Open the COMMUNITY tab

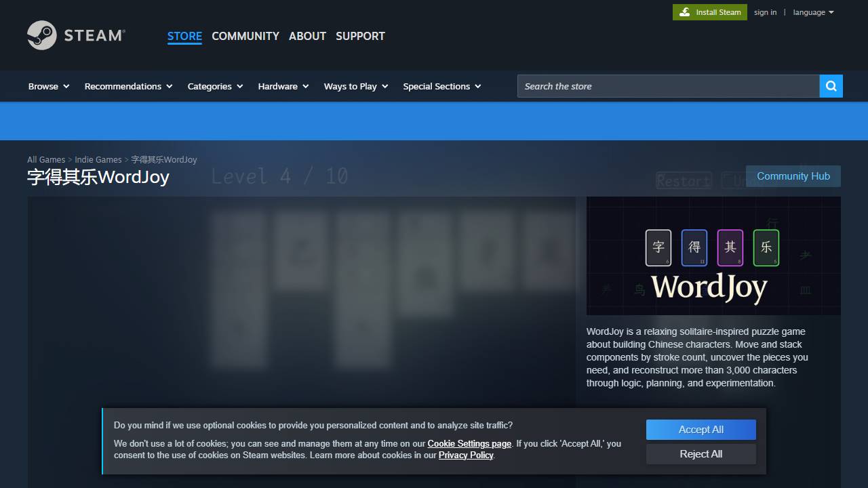click(x=245, y=36)
